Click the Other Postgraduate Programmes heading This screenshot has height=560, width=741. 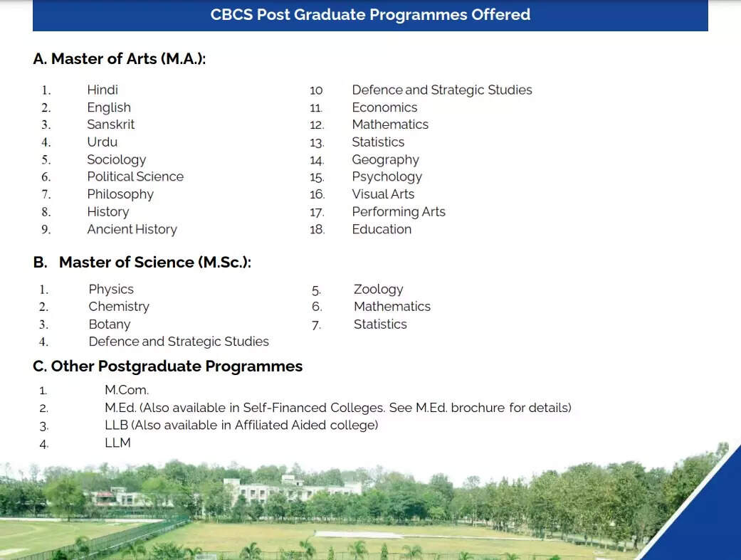pyautogui.click(x=167, y=366)
